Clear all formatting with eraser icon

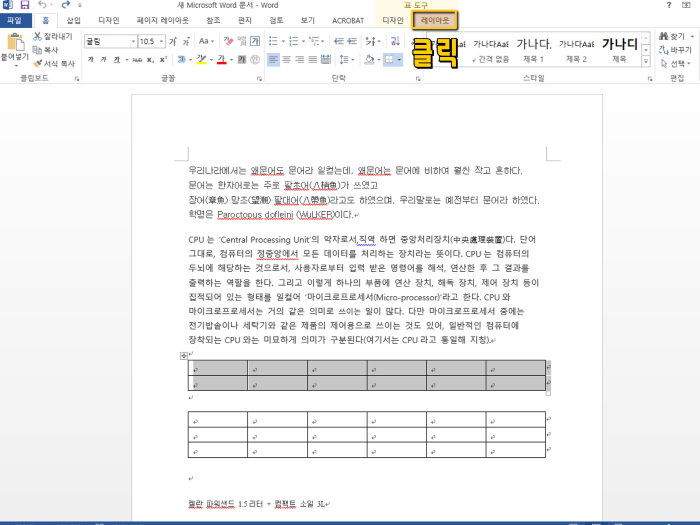click(228, 42)
